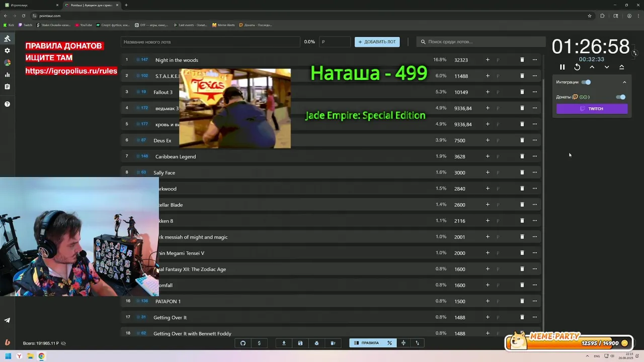Click the download icon in the bottom toolbar

point(284,343)
